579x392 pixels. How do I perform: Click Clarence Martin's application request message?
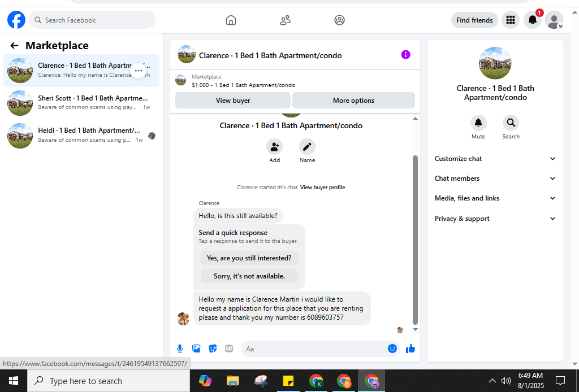coord(282,308)
